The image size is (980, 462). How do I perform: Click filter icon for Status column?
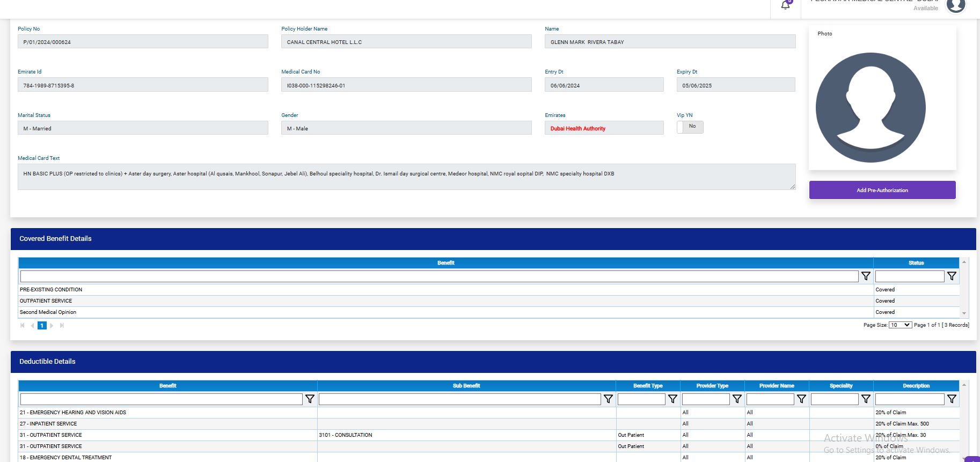952,276
